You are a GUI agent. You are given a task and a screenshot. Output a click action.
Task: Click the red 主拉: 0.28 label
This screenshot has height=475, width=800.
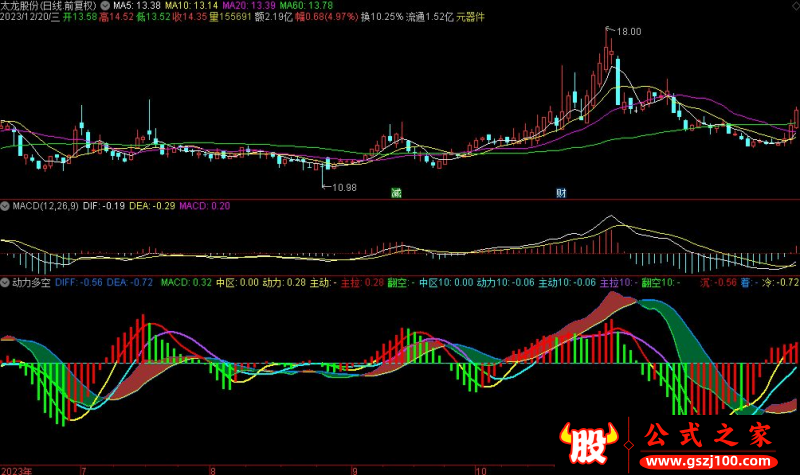coord(362,283)
